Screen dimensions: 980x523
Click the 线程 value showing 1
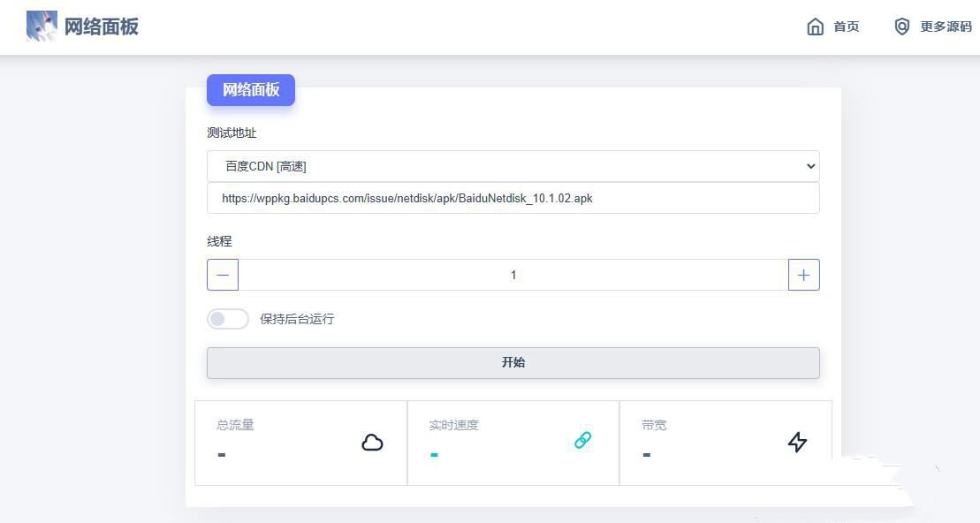(513, 275)
